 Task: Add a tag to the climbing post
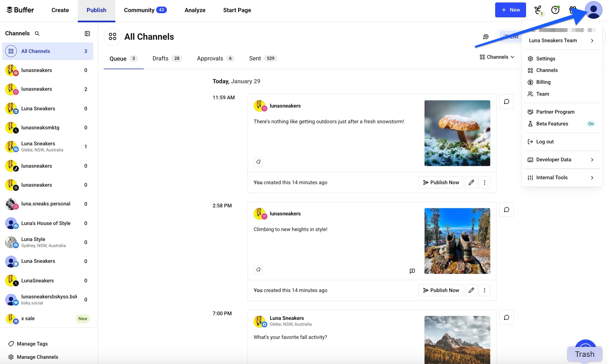click(258, 269)
